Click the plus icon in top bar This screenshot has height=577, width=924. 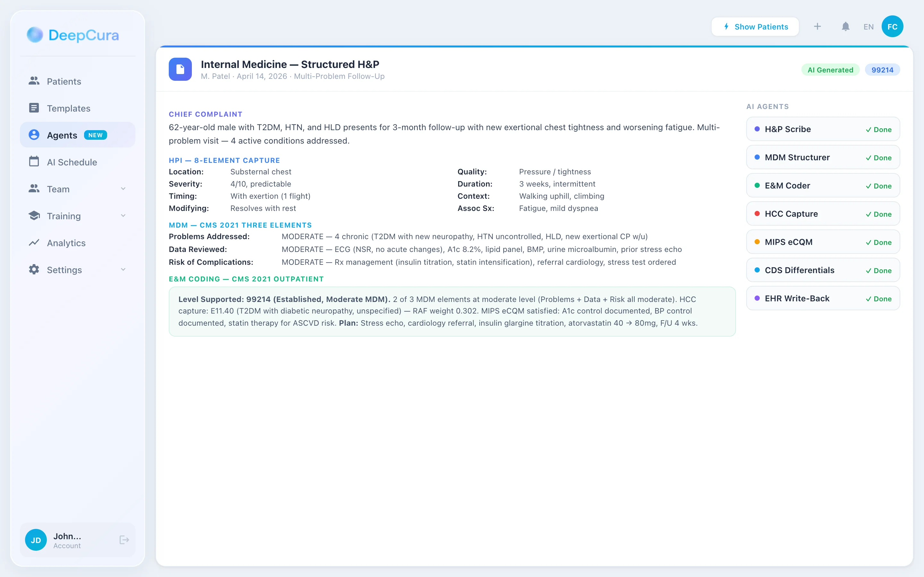817,27
